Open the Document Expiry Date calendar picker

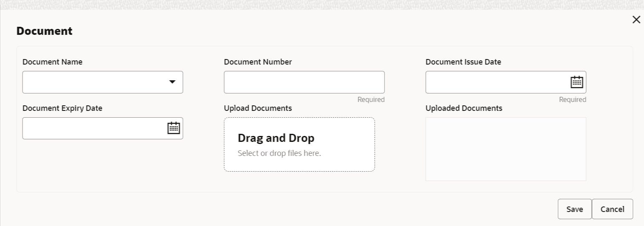pyautogui.click(x=174, y=128)
